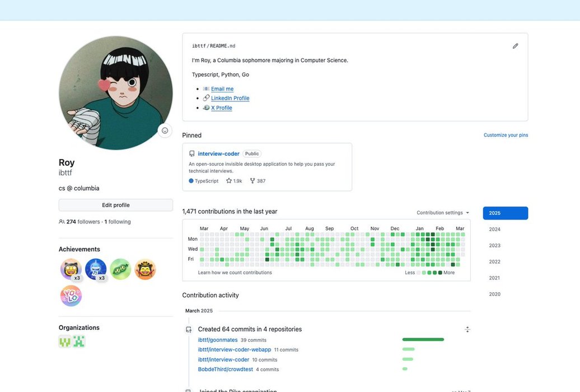The height and width of the screenshot is (392, 580).
Task: Select the 2023 contribution year
Action: (494, 245)
